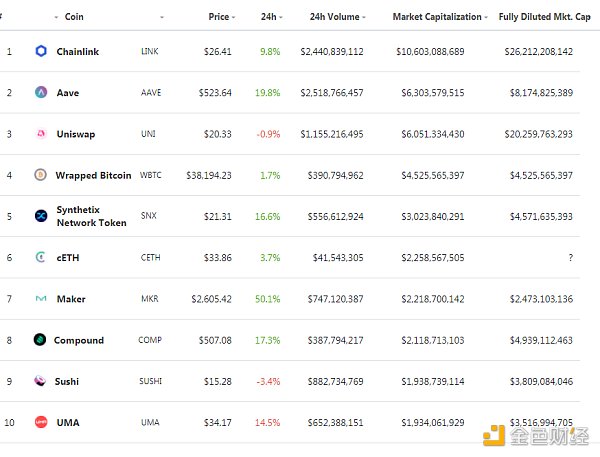Click the Chainlink coin logo icon
Screen dimensions: 600x457
coord(41,51)
